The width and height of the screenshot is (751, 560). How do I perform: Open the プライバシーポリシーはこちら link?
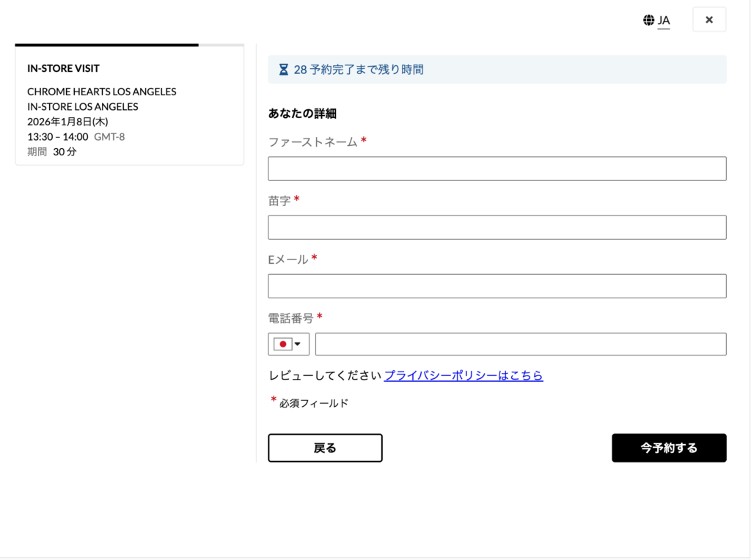[464, 375]
